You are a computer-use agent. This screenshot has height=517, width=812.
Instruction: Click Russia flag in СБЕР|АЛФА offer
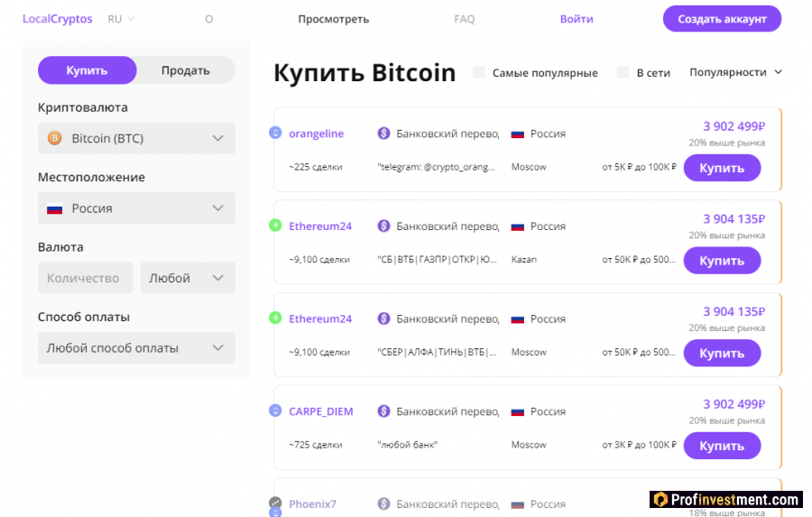pyautogui.click(x=517, y=319)
